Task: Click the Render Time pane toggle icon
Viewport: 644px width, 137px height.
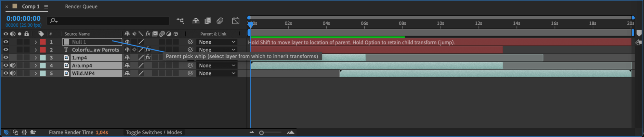Action: point(33,132)
